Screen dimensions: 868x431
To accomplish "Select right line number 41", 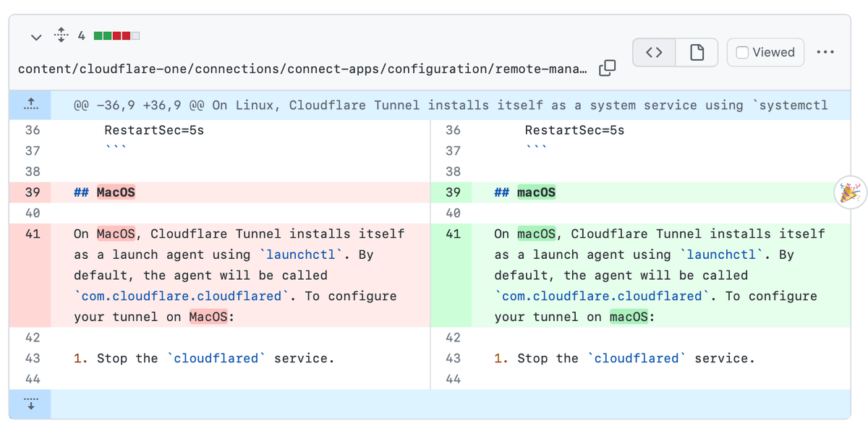I will click(x=451, y=234).
